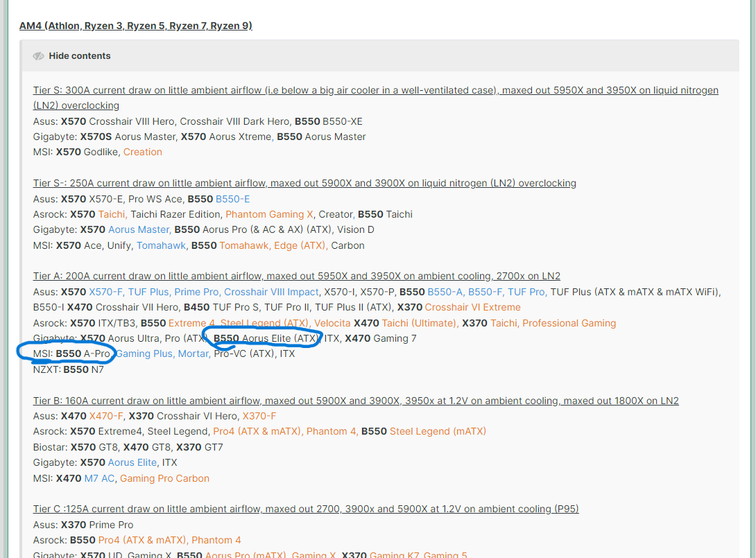
Task: Open Gigabyte X570 Aorus Elite link
Action: click(132, 462)
